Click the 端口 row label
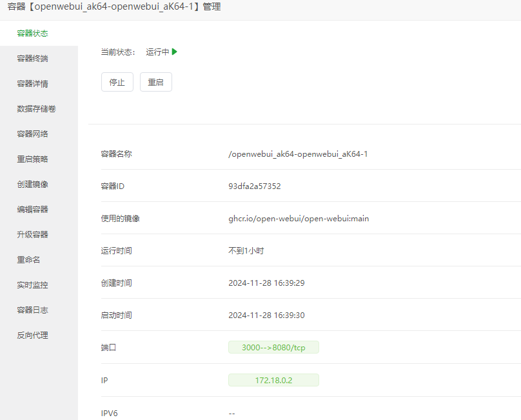The width and height of the screenshot is (521, 420). click(109, 348)
